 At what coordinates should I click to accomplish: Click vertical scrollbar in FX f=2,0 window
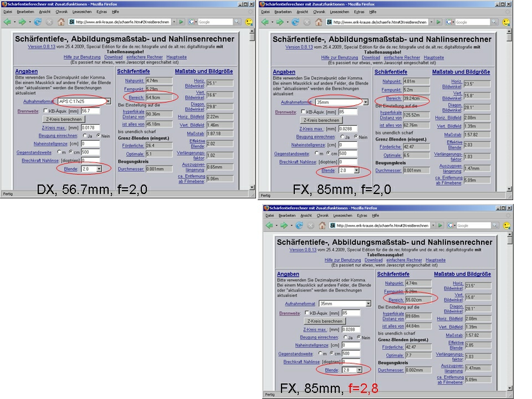[x=509, y=111]
